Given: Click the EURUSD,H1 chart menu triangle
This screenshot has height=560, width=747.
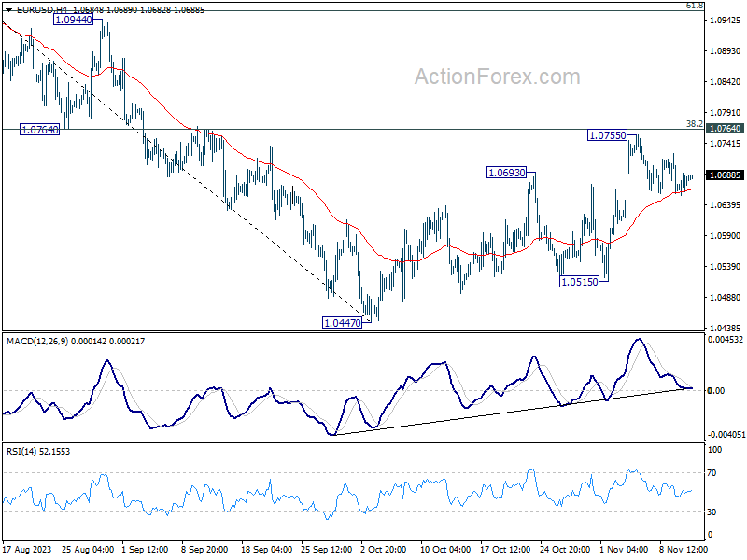Looking at the screenshot, I should tap(8, 10).
